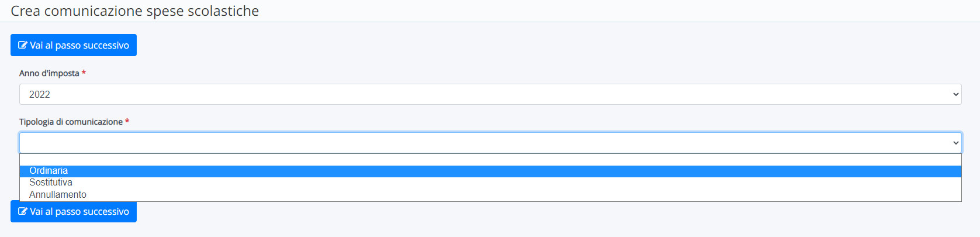
Task: Select the 'Ordinaria' option
Action: (x=490, y=171)
